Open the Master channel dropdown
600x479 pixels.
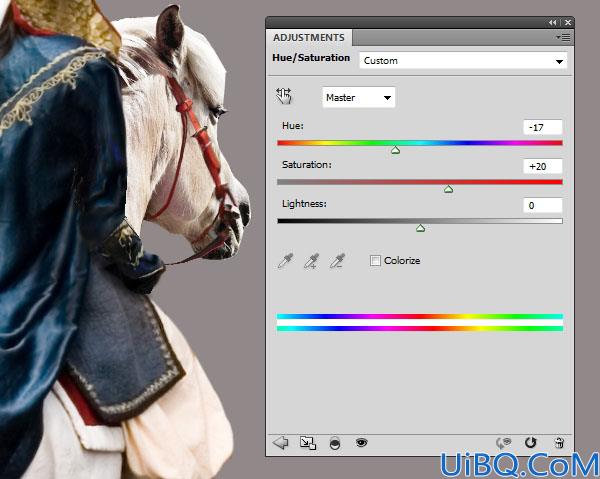(x=359, y=98)
